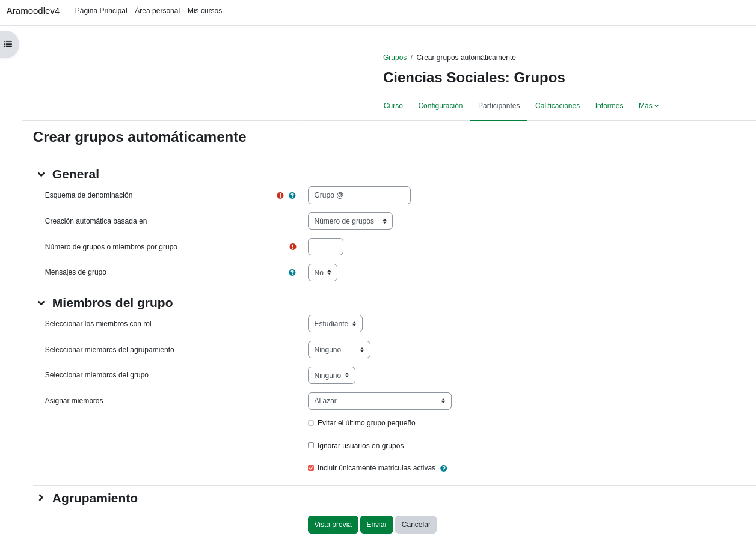Open Seleccionar los miembros con rol dropdown
This screenshot has height=539, width=756.
(335, 324)
